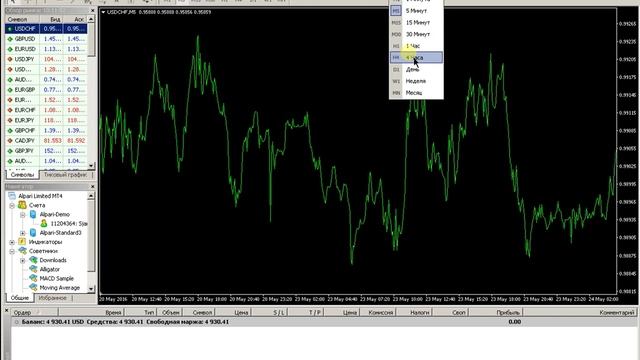This screenshot has width=640, height=360.
Task: Switch chart to 1 Час timeframe
Action: pyautogui.click(x=416, y=46)
